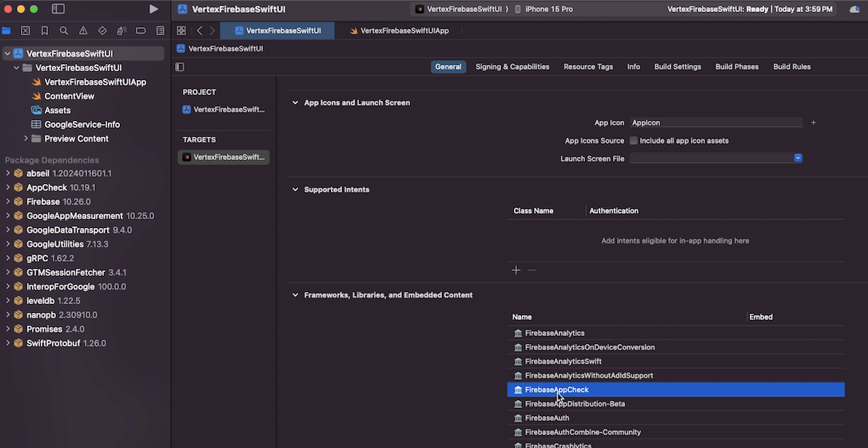Click the Run (play) button
868x448 pixels.
tap(153, 9)
